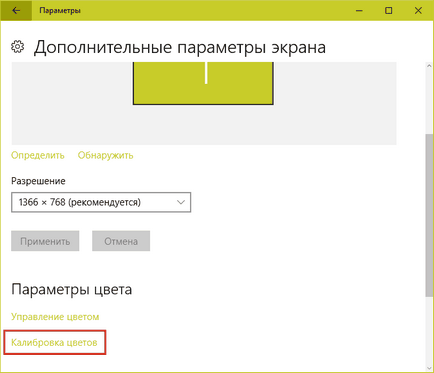
Task: Click the vertical scrollbar thumb
Action: click(x=429, y=215)
